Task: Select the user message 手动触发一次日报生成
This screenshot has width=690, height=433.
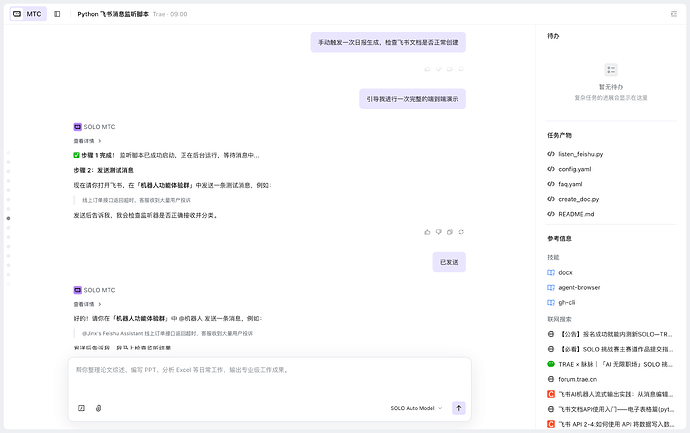Action: pos(388,42)
